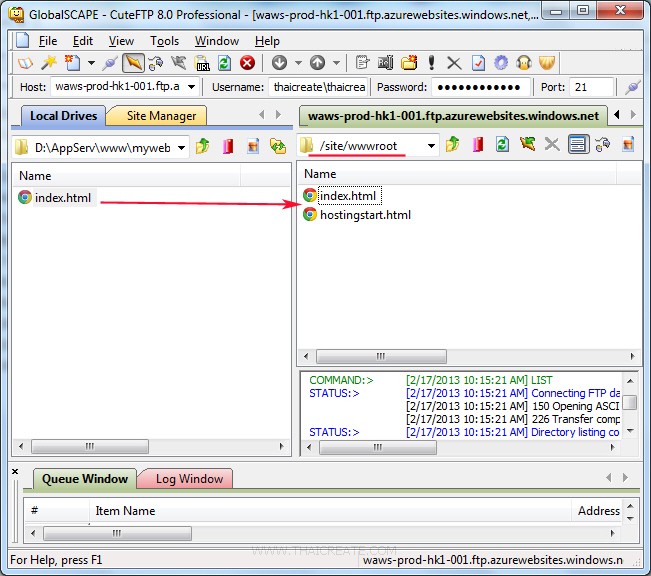Click the Refresh icon in the main toolbar
651x576 pixels.
[225, 63]
